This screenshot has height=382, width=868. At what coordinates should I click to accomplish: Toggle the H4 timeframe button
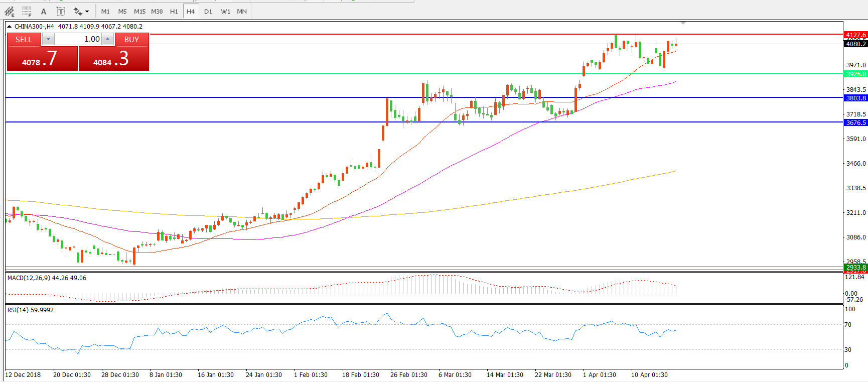point(190,11)
